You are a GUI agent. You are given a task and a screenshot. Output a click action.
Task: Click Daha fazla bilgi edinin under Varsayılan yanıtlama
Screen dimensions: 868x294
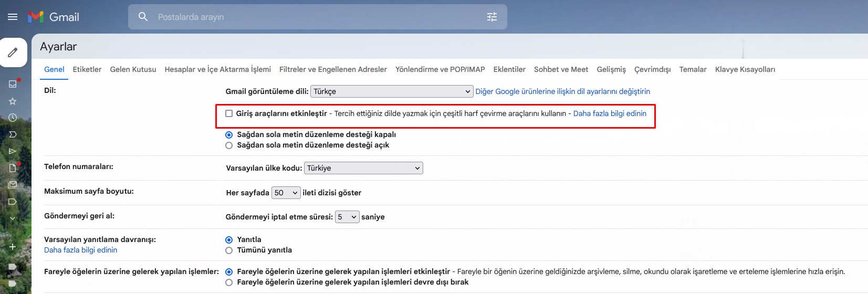click(80, 250)
